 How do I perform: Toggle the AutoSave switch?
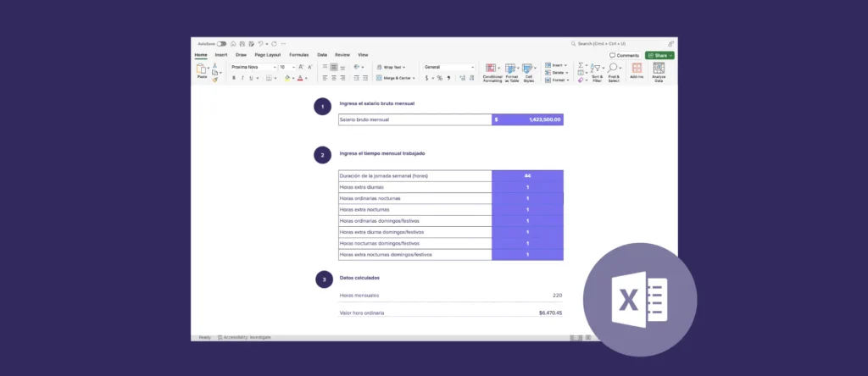221,43
